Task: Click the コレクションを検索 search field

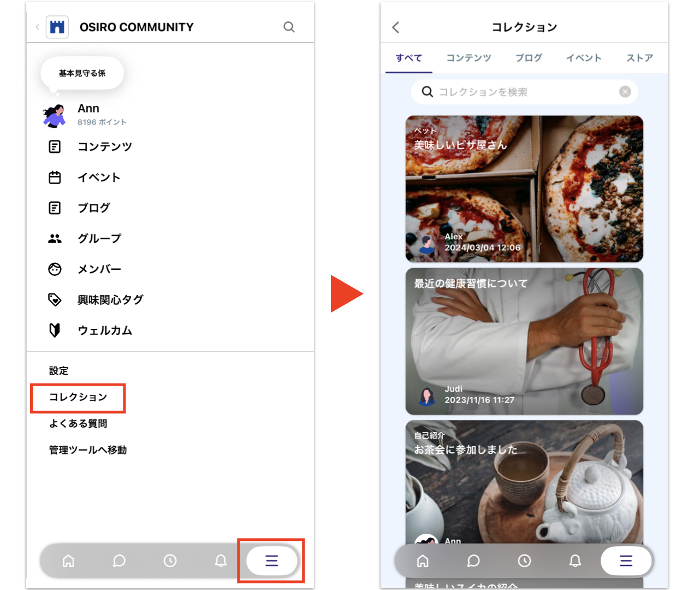Action: click(x=519, y=92)
